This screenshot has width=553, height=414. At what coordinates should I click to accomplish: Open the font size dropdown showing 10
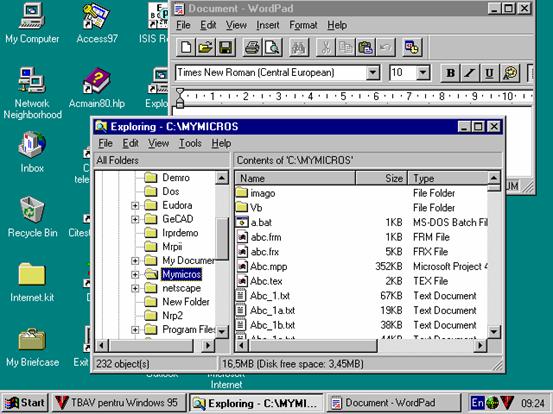point(423,73)
